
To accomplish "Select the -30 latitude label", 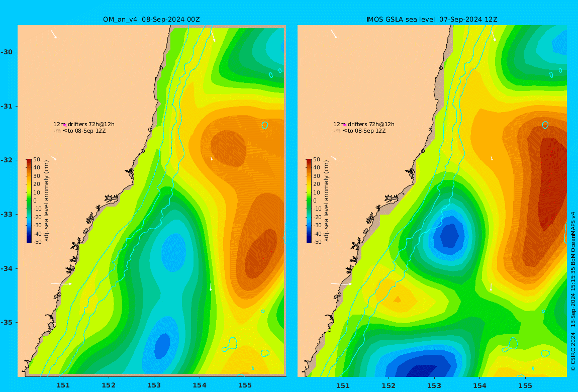I will 7,52.
